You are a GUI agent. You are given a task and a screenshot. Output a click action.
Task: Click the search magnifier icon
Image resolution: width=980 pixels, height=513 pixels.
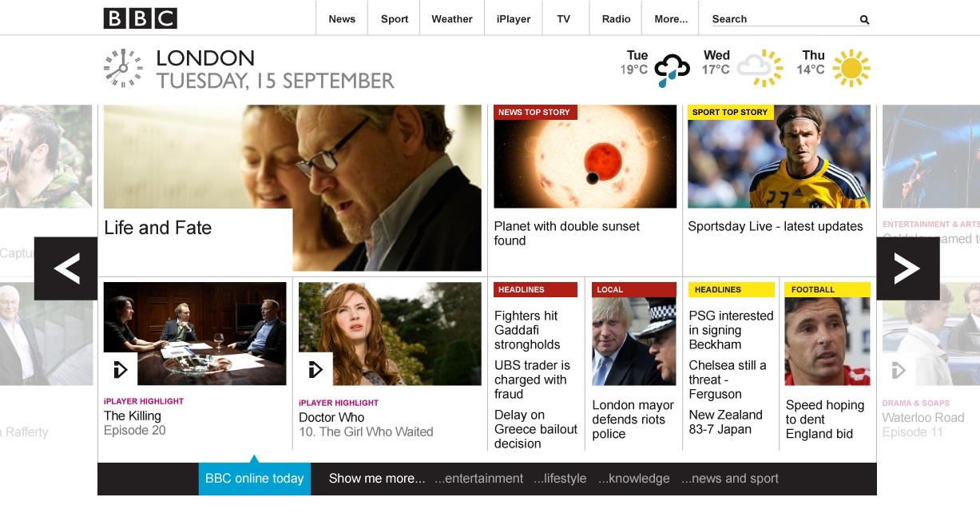[864, 20]
